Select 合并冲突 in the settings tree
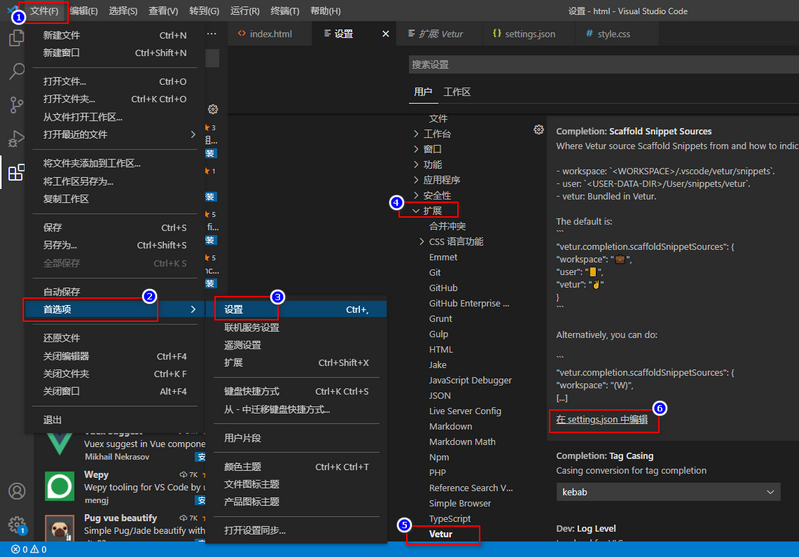This screenshot has width=799, height=557. tap(447, 226)
